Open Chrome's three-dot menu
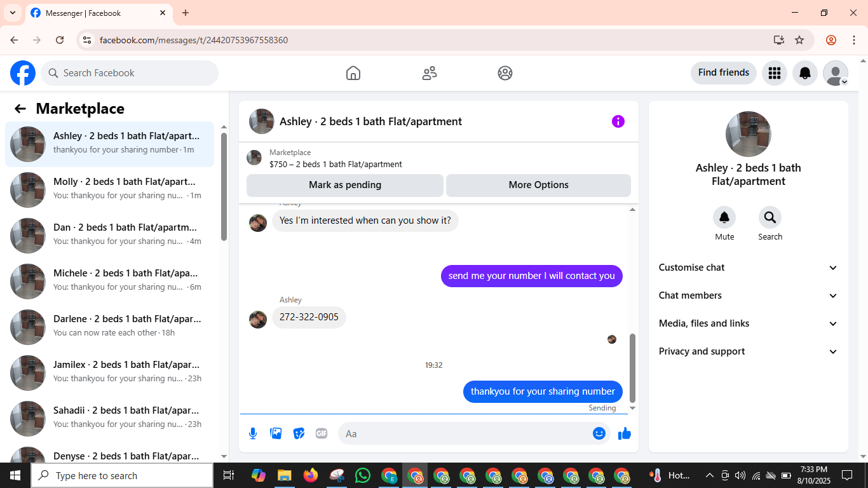868x488 pixels. pos(854,40)
